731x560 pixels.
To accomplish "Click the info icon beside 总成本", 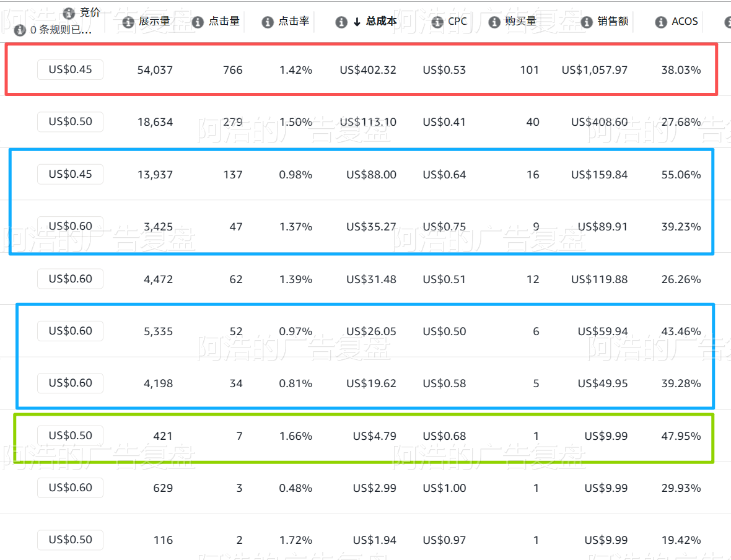I will pyautogui.click(x=341, y=22).
